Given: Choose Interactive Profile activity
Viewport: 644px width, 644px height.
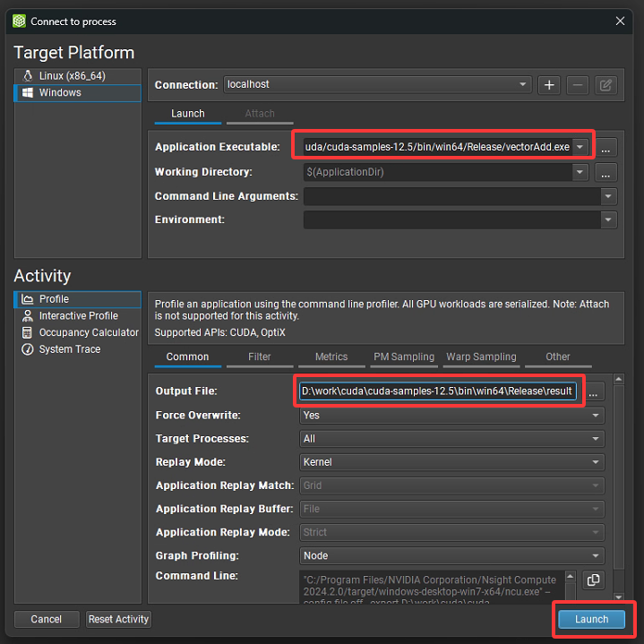Looking at the screenshot, I should pos(77,316).
